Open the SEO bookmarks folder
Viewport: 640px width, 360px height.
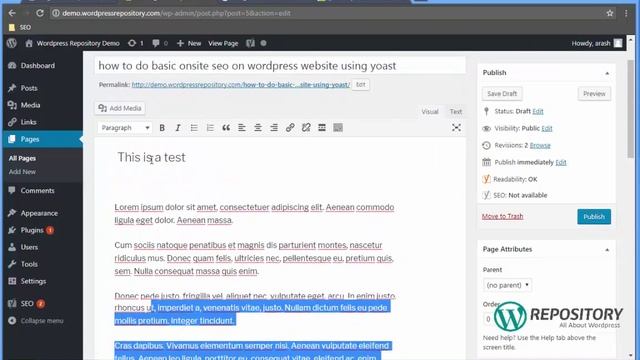(x=20, y=27)
